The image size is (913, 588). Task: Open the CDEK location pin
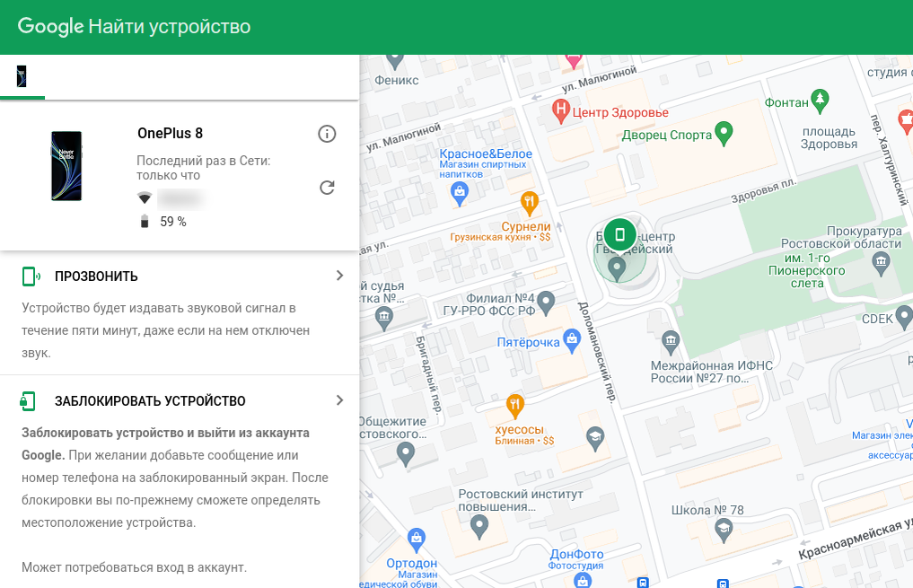[904, 317]
